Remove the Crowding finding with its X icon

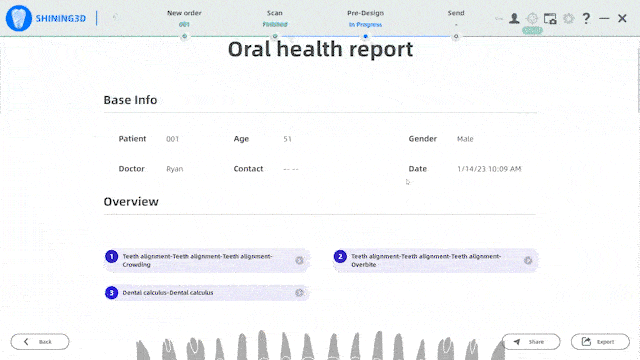(300, 260)
